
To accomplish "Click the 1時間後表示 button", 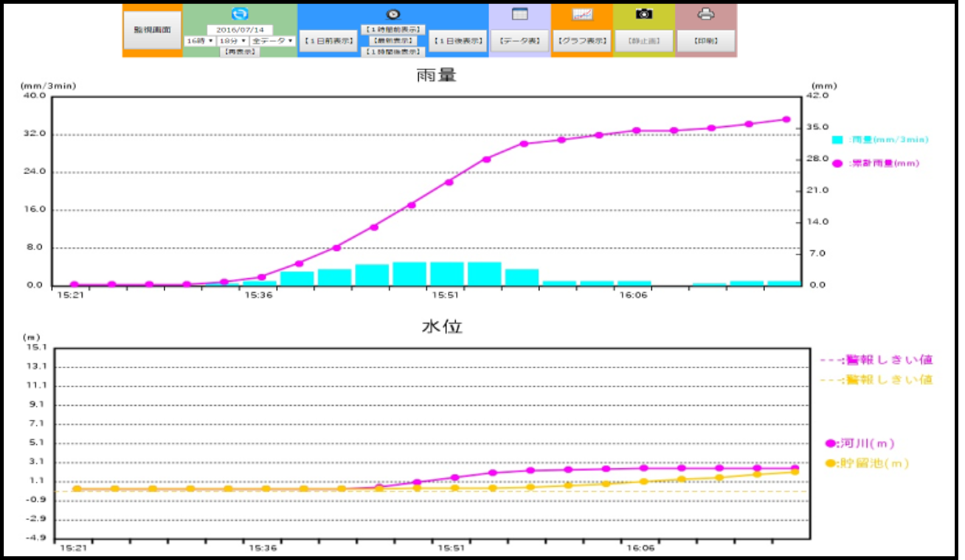I will 393,52.
